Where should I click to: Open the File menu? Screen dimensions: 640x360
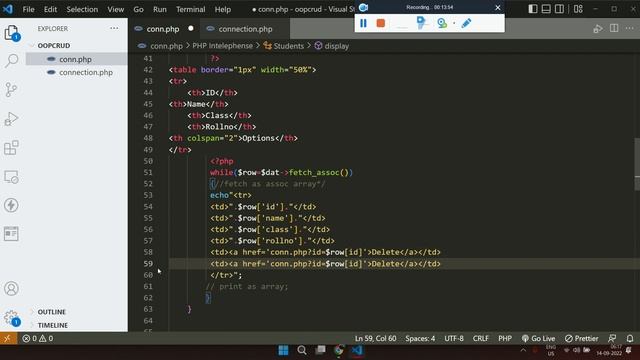29,9
